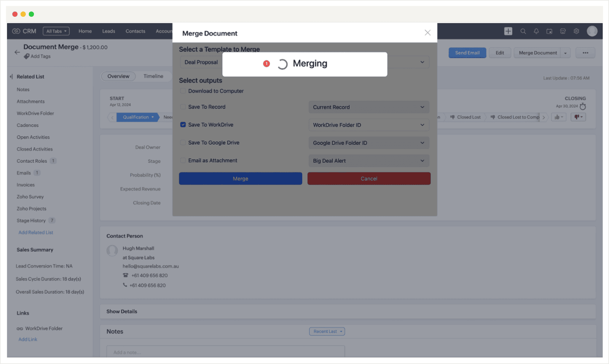The height and width of the screenshot is (364, 609).
Task: Switch to the Timeline tab
Action: point(153,76)
